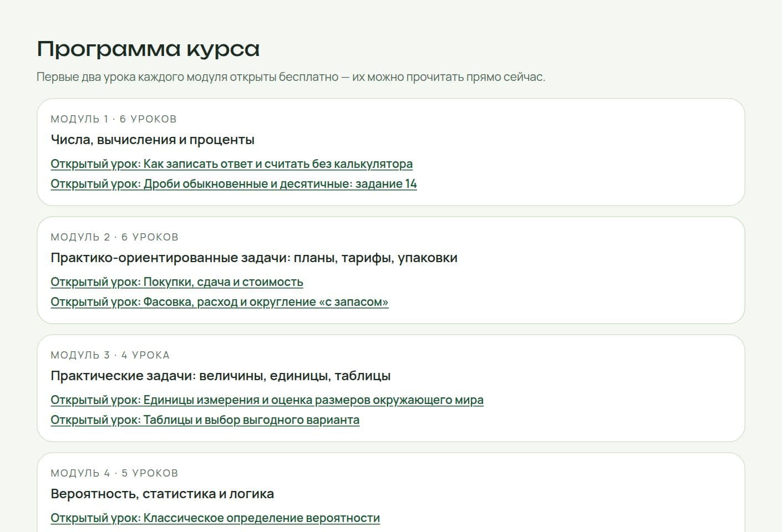Click the title «Практико-ориентированные задачи: планы, тарифы, упаковки»
Image resolution: width=782 pixels, height=532 pixels.
pyautogui.click(x=254, y=258)
